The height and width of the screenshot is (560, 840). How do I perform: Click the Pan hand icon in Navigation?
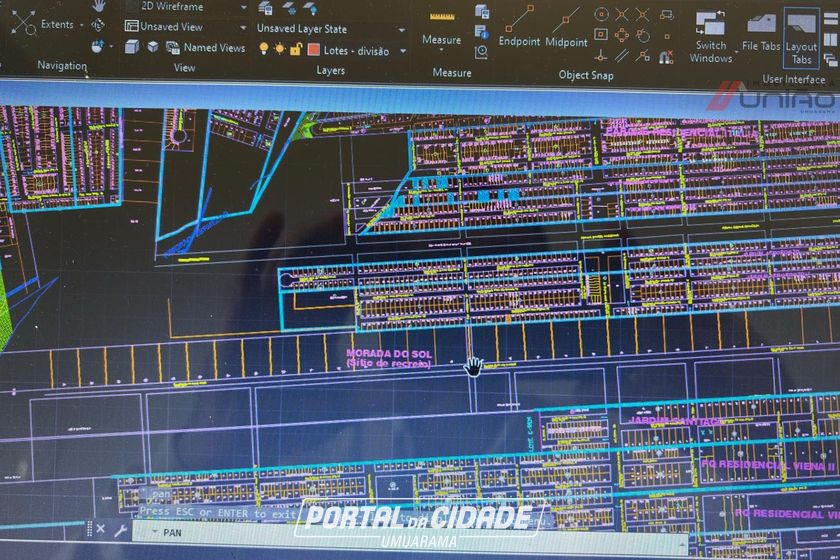[x=99, y=5]
